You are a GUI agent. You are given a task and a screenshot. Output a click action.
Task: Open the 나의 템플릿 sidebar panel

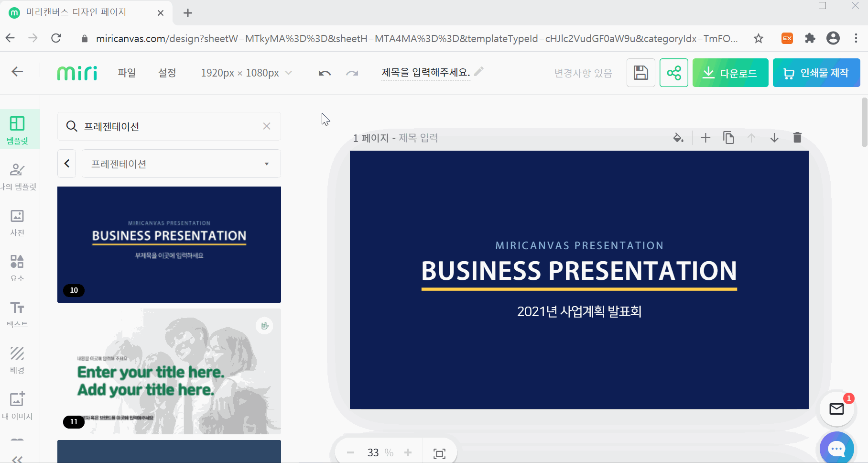[17, 176]
